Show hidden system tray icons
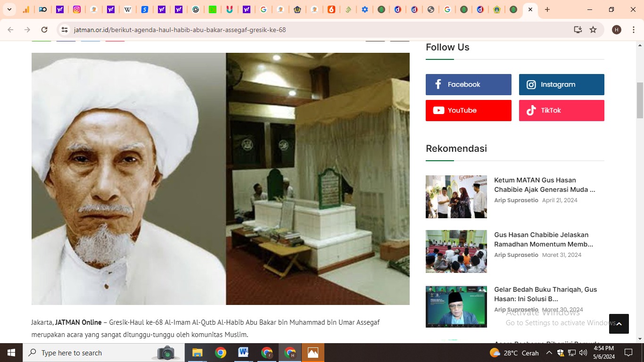The width and height of the screenshot is (644, 362). 549,353
